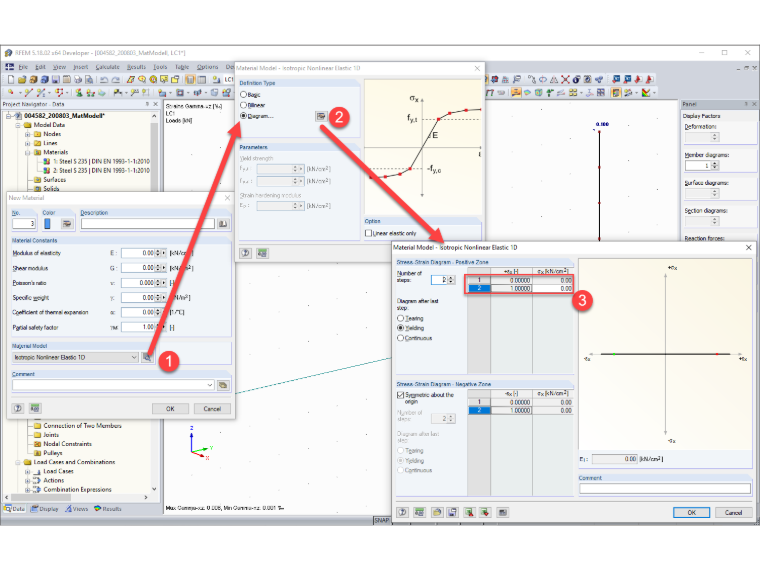Click the Undo arrow in toolbar
This screenshot has height=570, width=760.
[104, 79]
